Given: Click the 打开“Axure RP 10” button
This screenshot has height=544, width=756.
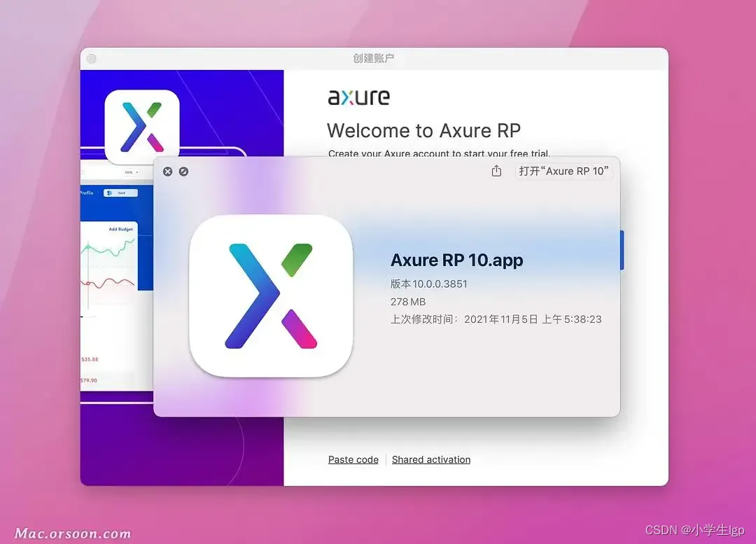Looking at the screenshot, I should [x=563, y=172].
